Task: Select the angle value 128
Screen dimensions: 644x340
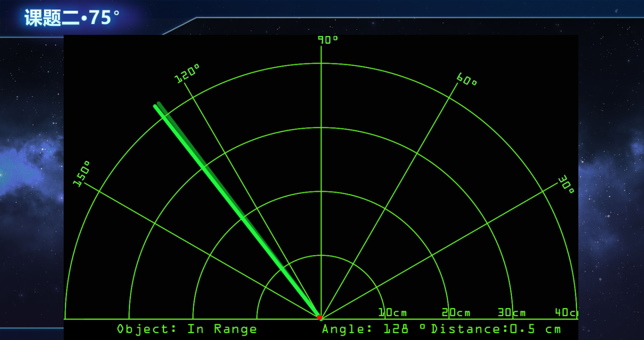Action: pyautogui.click(x=396, y=329)
